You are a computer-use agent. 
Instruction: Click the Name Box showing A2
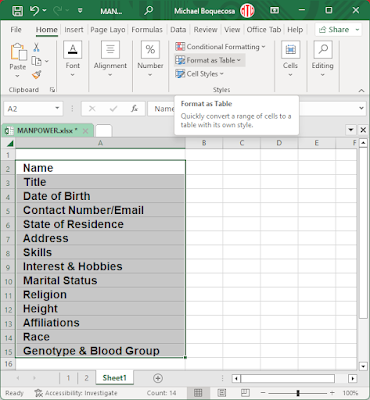(29, 109)
